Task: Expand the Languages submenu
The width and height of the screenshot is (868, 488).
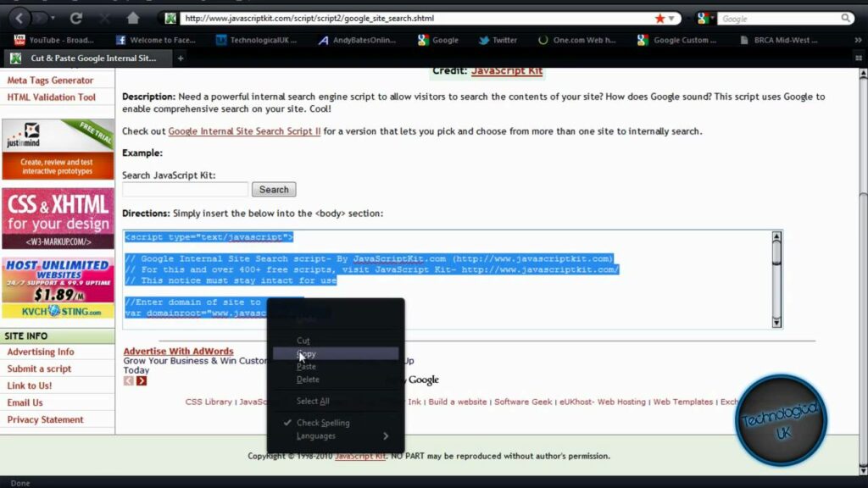Action: pos(336,436)
